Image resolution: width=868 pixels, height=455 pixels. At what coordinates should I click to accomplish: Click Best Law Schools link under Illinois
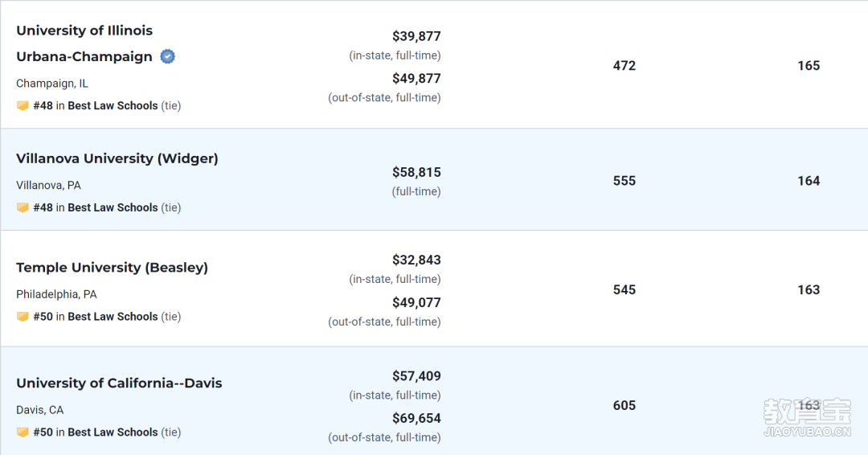point(113,105)
